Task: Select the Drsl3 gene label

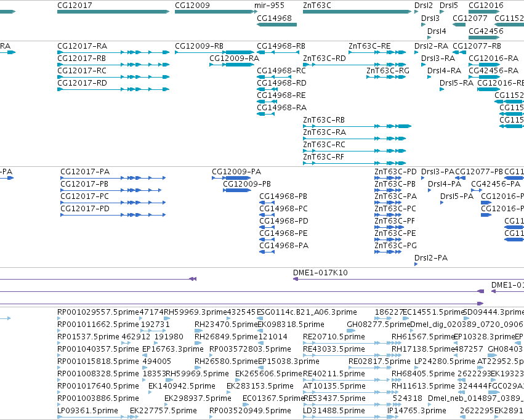Action: pyautogui.click(x=430, y=18)
